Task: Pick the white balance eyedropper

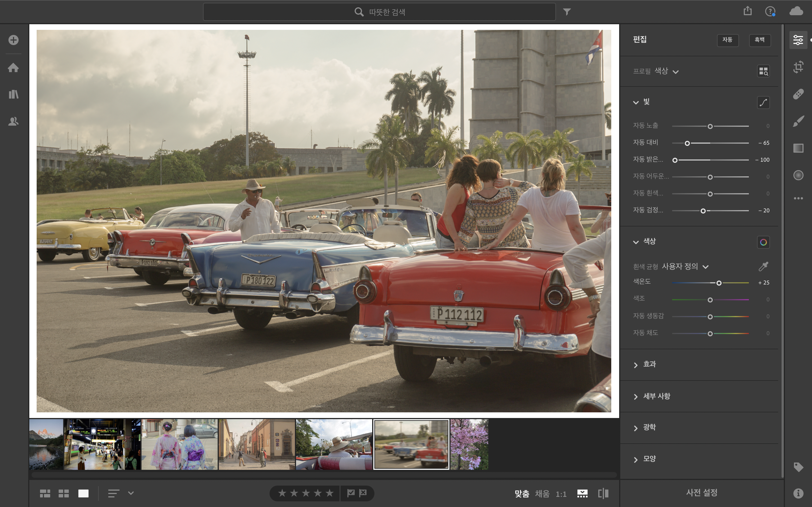Action: point(763,266)
